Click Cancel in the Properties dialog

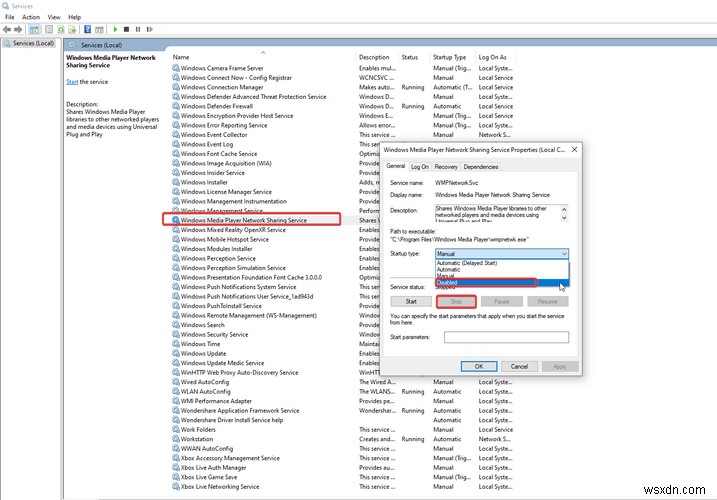click(519, 366)
